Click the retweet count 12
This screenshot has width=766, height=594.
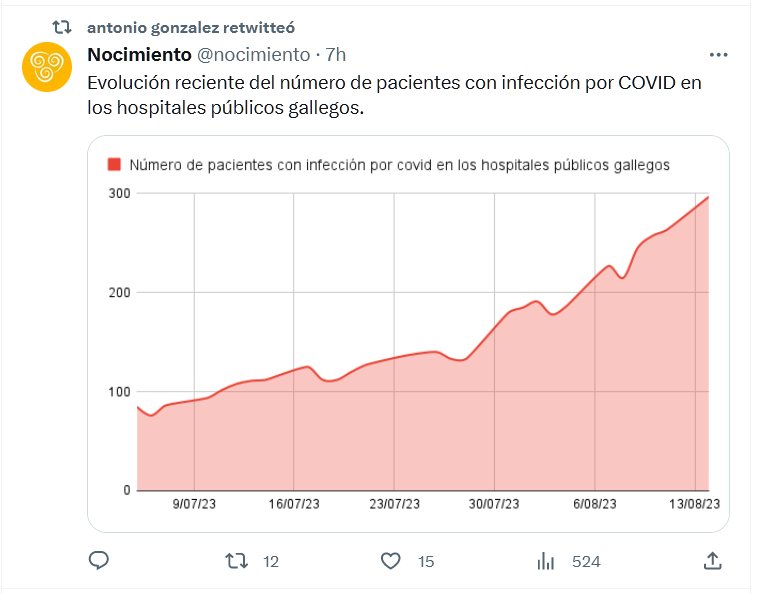point(270,562)
